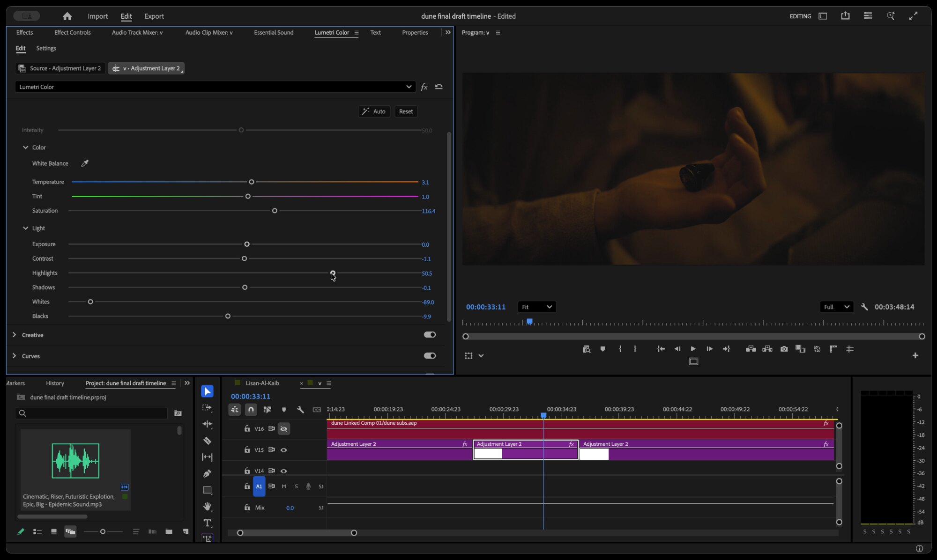Toggle lock on track V15
Screen dimensions: 937x560
point(247,449)
